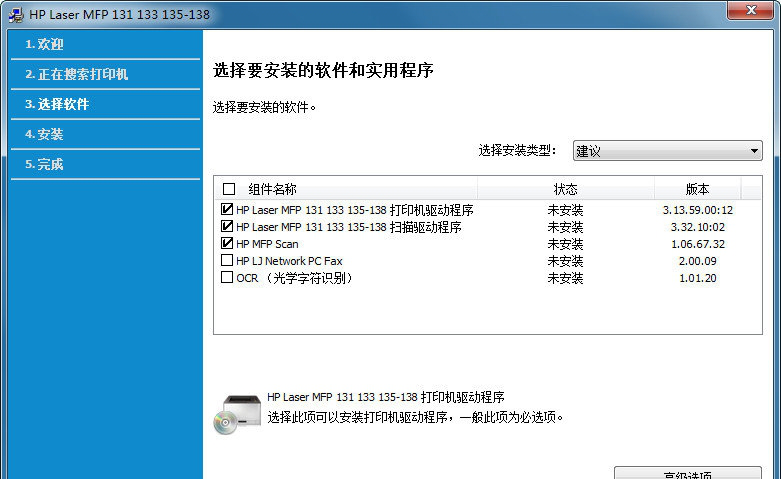This screenshot has width=781, height=498.
Task: Uncheck the HP MFP Scan checkbox
Action: tap(227, 243)
